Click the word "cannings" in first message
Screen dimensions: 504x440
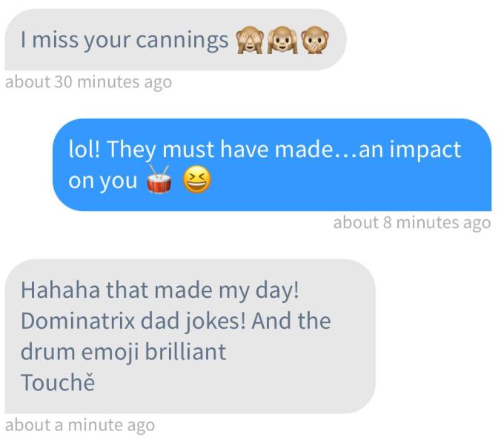(182, 41)
